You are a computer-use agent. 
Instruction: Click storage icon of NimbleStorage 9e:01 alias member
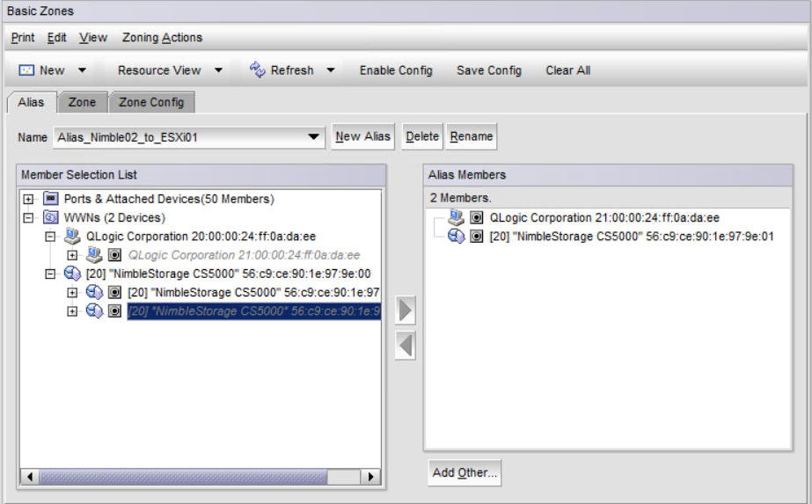click(457, 237)
